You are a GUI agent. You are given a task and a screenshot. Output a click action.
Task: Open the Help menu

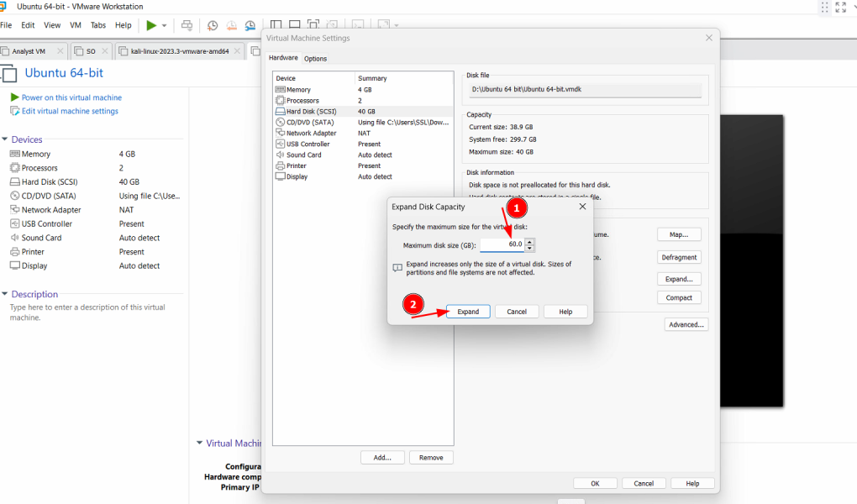pos(123,25)
